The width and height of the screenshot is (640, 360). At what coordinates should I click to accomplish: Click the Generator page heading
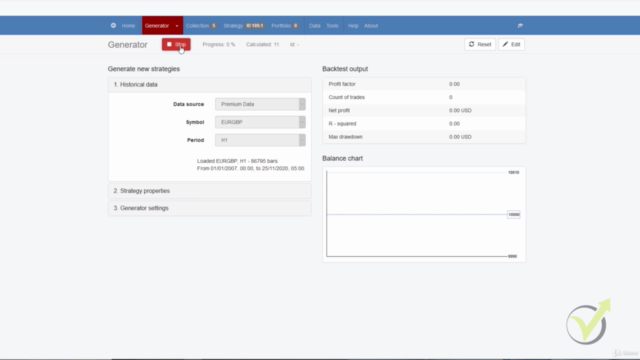pyautogui.click(x=127, y=44)
